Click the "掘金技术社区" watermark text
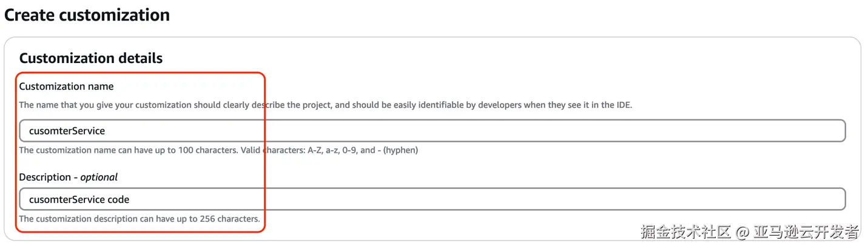 click(686, 232)
